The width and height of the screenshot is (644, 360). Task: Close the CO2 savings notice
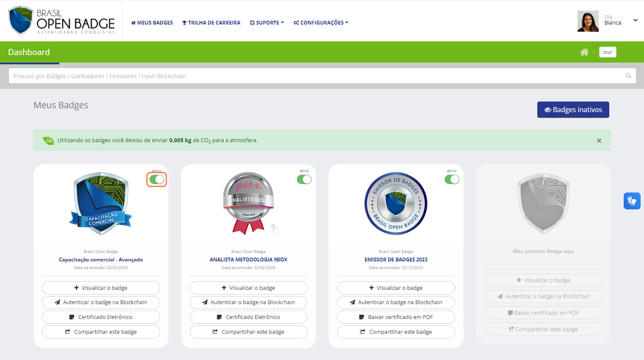point(599,140)
